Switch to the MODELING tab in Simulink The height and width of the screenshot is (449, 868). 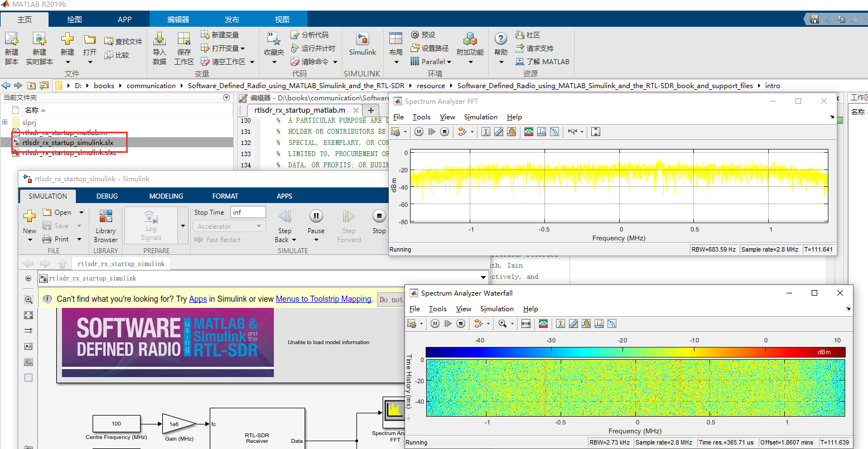click(166, 196)
